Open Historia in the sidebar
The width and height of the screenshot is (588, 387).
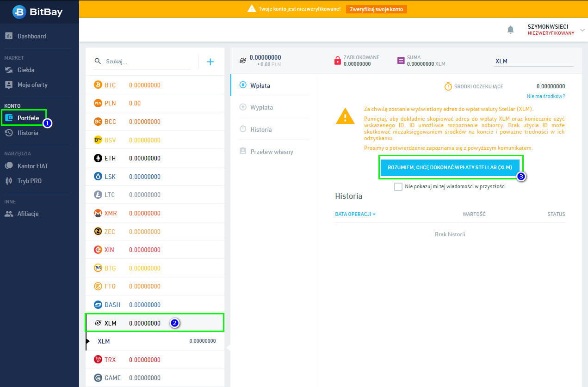21,133
